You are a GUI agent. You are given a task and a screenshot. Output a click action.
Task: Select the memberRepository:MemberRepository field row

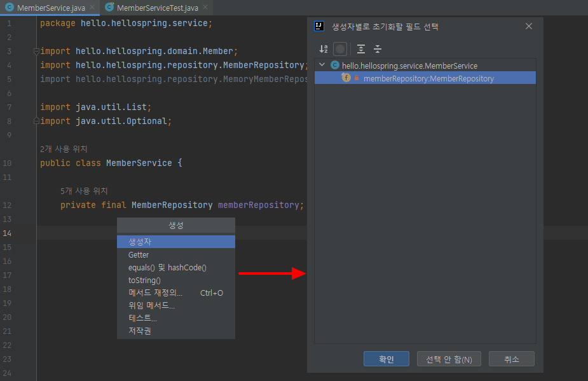coord(425,78)
